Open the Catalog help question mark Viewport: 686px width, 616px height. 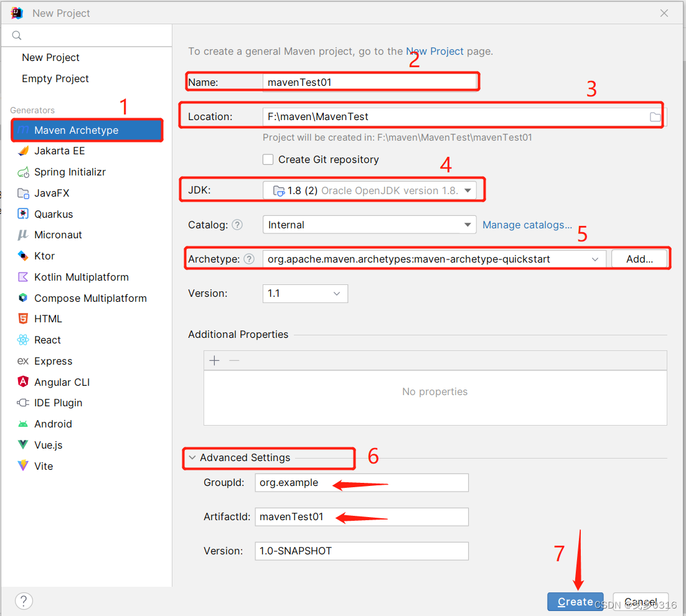click(x=237, y=225)
